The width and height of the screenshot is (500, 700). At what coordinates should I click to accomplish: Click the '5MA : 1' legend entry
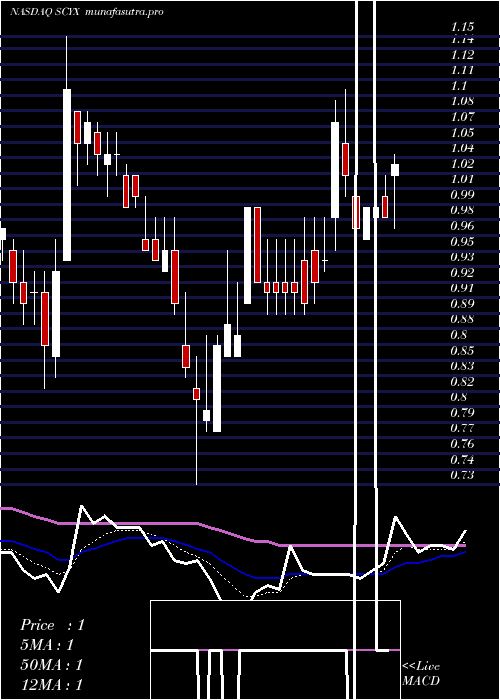tap(47, 645)
